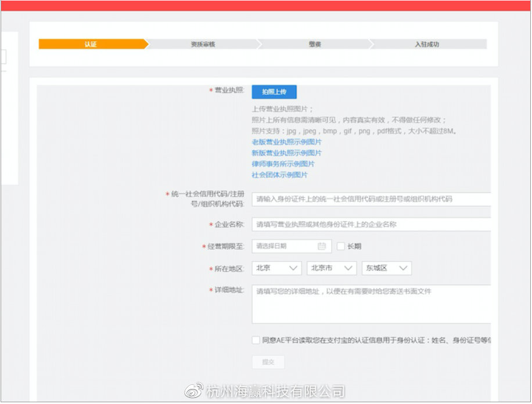This screenshot has height=404, width=532.
Task: Expand the 北京市 city dropdown
Action: click(x=331, y=268)
